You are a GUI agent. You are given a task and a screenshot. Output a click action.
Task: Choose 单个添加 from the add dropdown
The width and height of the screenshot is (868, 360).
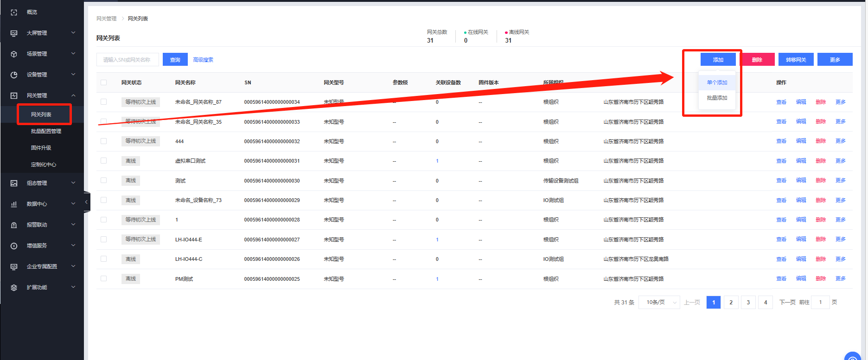click(x=717, y=82)
